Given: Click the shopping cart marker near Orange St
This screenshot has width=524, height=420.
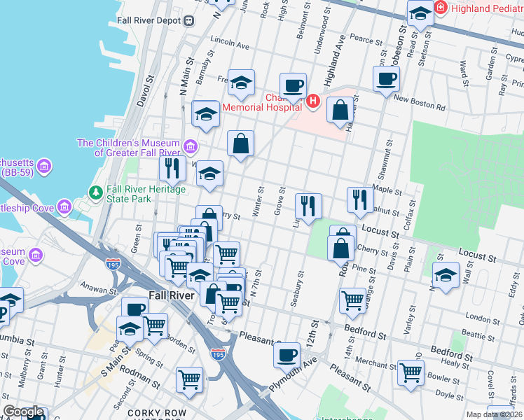Looking at the screenshot, I should click(x=352, y=303).
